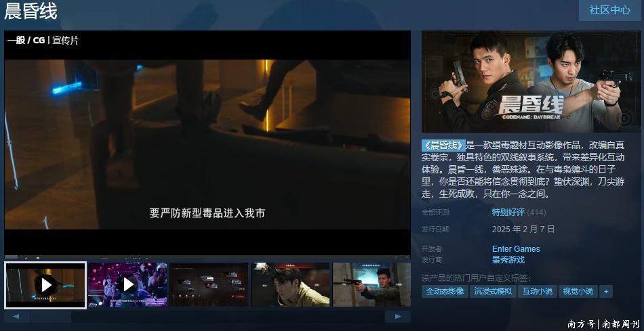Select the third screenshot thumbnail with story chart

pyautogui.click(x=209, y=285)
